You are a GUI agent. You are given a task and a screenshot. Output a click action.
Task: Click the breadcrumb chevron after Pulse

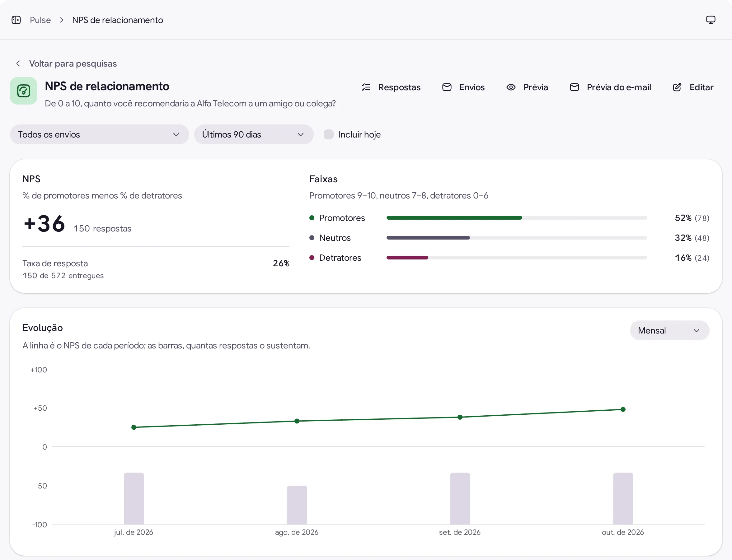pos(62,20)
